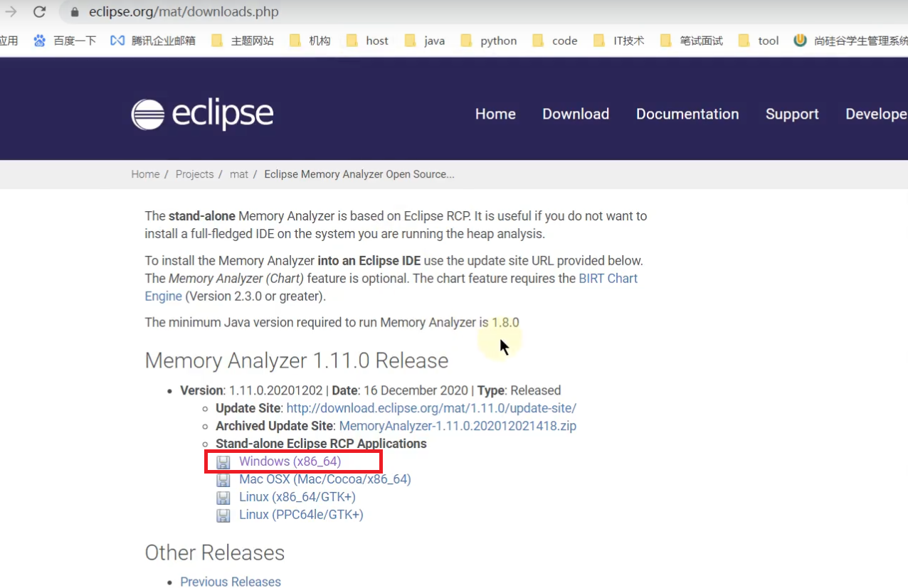Open the 尚硅谷学生管理系统 bookmark
Image resolution: width=908 pixels, height=588 pixels.
point(851,41)
